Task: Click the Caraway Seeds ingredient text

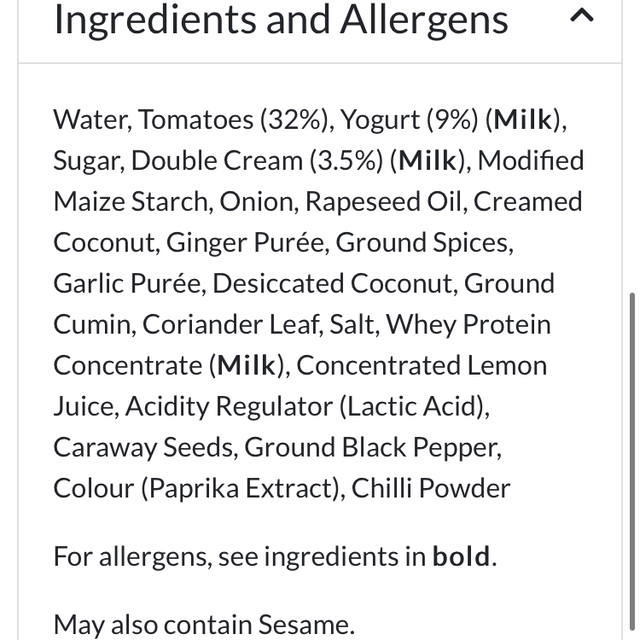Action: (144, 448)
